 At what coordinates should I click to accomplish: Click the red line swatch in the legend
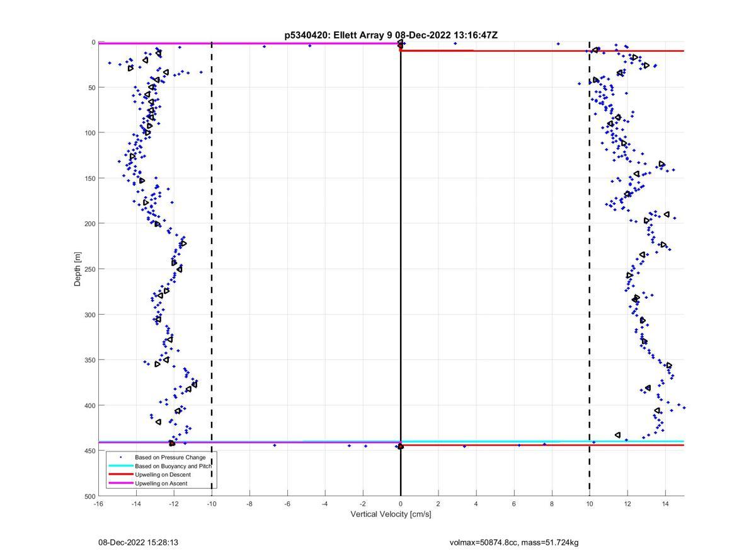(120, 474)
